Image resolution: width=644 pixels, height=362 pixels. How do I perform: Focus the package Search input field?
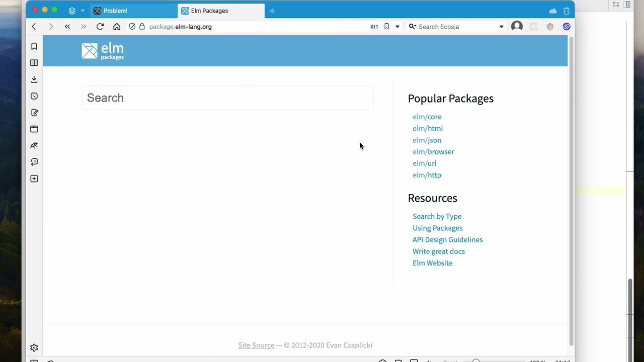click(x=227, y=98)
